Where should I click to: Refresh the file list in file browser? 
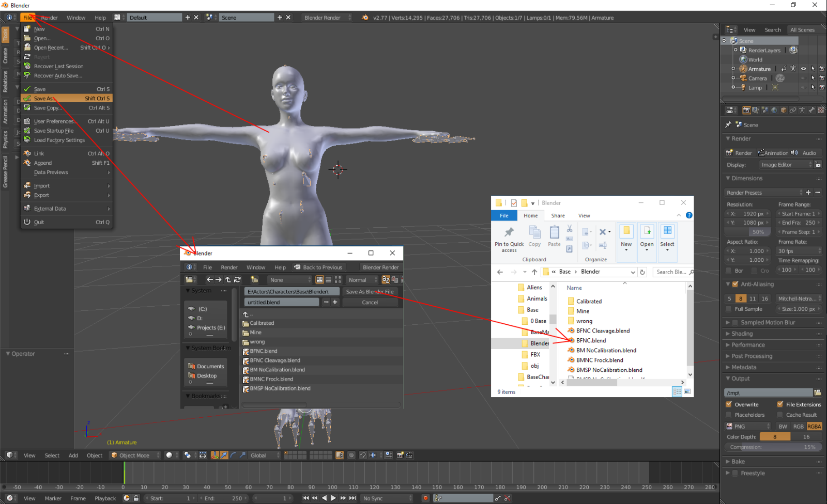(237, 279)
